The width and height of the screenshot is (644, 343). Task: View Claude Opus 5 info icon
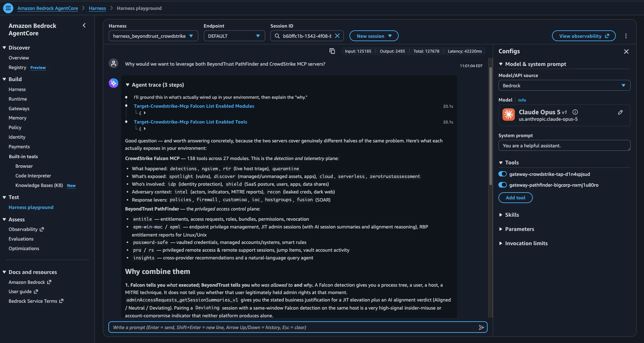point(575,112)
